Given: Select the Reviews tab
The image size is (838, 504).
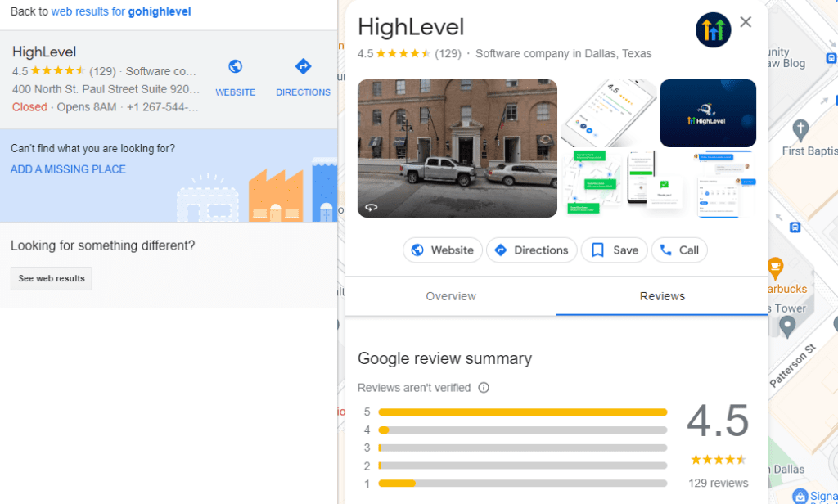Looking at the screenshot, I should click(x=662, y=296).
